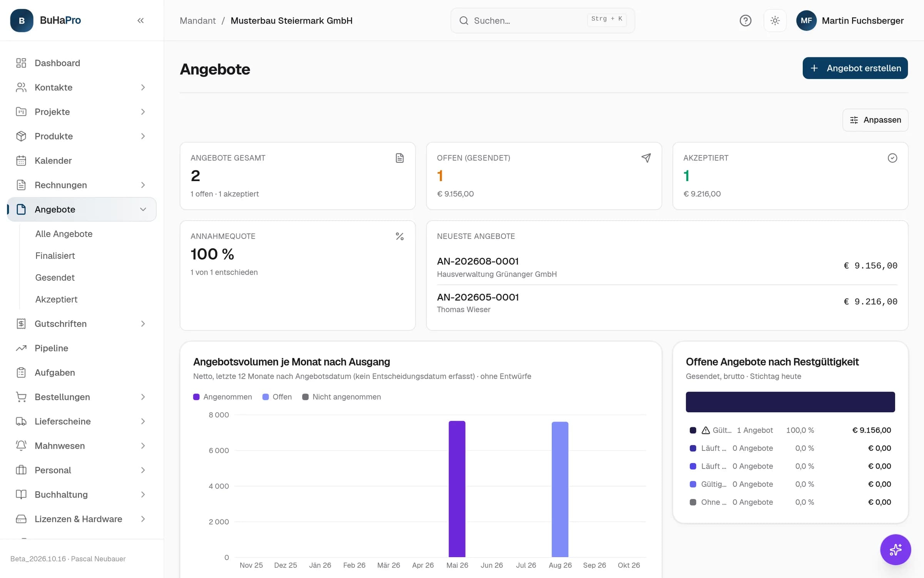Click the Produkte box icon
Viewport: 924px width, 578px height.
pyautogui.click(x=21, y=136)
